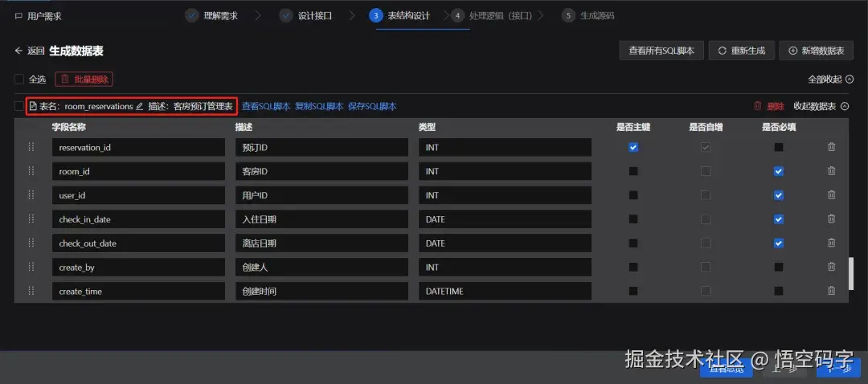Viewport: 868px width, 384px height.
Task: Click the 批量删除 button
Action: 84,79
